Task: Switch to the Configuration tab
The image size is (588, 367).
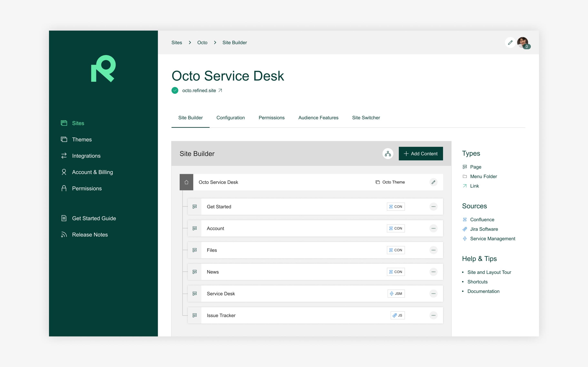Action: click(231, 118)
